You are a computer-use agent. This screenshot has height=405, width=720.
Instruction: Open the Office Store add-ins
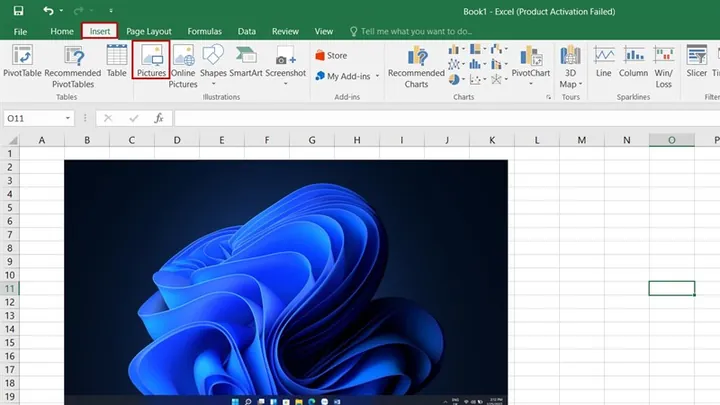[x=331, y=56]
